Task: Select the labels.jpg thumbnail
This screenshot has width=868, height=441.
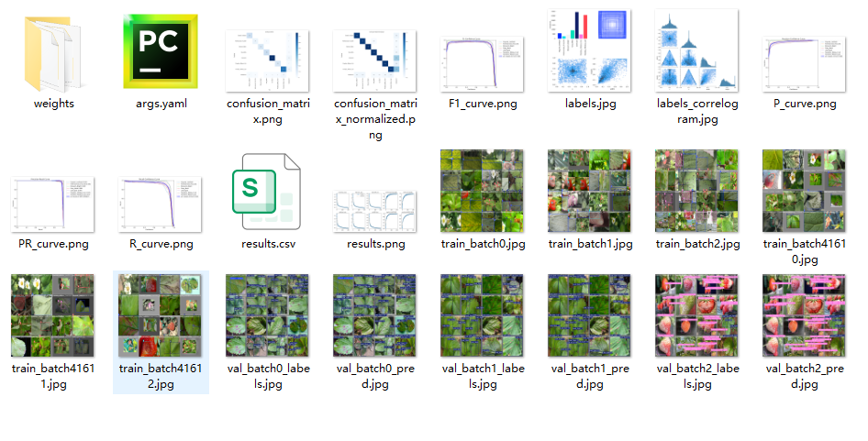Action: coord(589,50)
